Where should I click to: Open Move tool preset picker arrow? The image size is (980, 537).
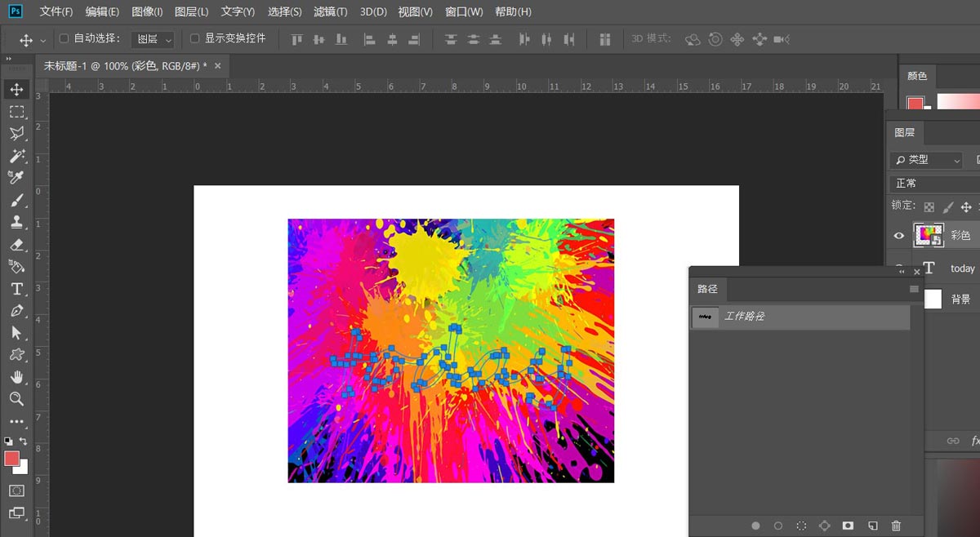click(42, 40)
